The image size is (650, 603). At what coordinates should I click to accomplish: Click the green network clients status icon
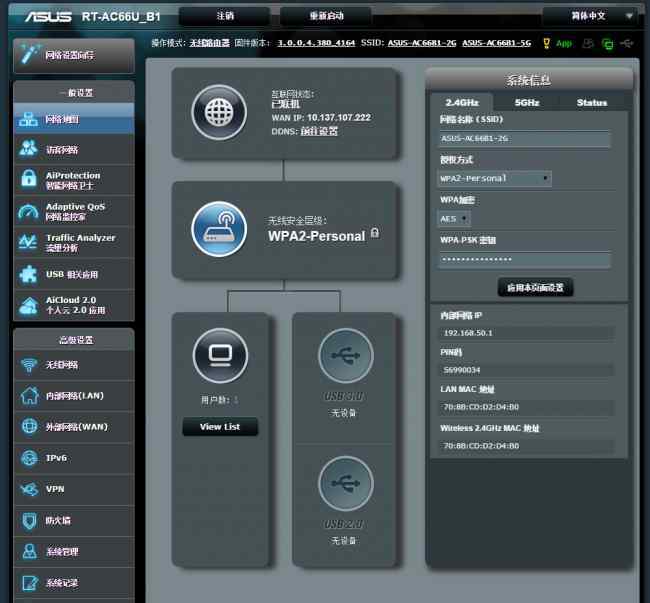click(608, 44)
